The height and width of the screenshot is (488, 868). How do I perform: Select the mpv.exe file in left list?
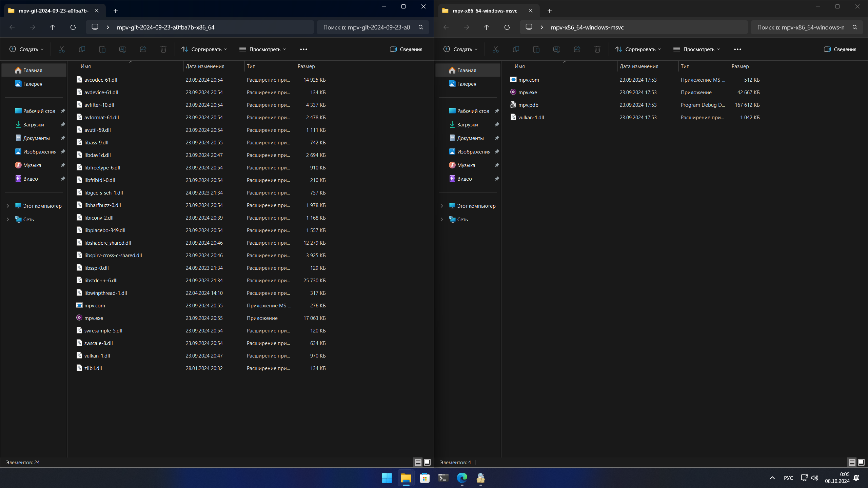(94, 318)
